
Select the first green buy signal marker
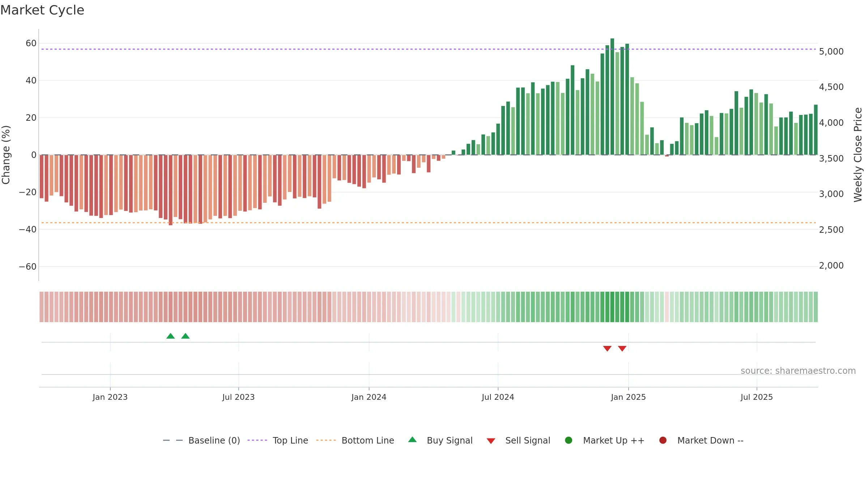coord(171,336)
